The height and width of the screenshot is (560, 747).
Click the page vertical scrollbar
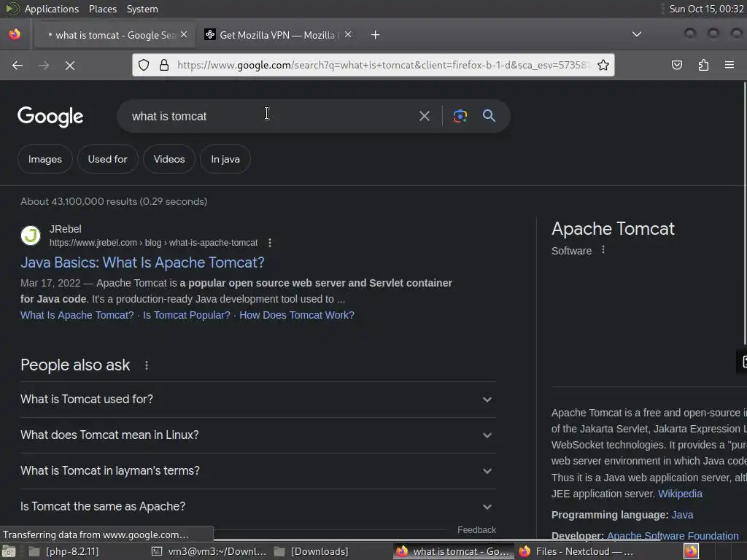pyautogui.click(x=745, y=214)
